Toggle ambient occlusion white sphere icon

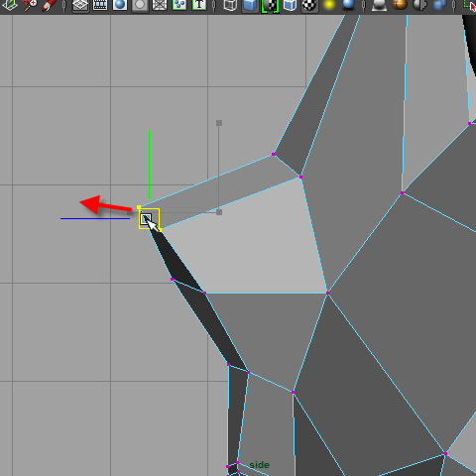379,5
